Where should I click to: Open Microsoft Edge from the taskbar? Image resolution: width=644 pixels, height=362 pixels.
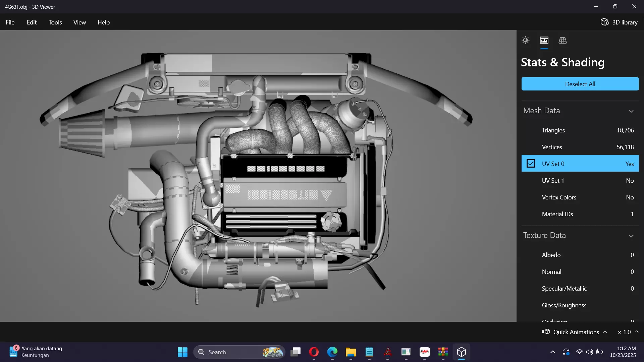point(332,352)
